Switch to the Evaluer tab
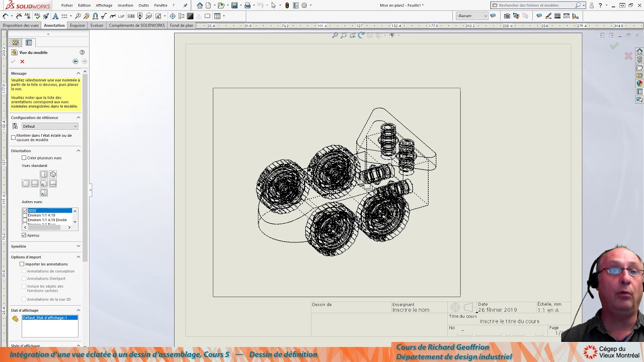 97,25
